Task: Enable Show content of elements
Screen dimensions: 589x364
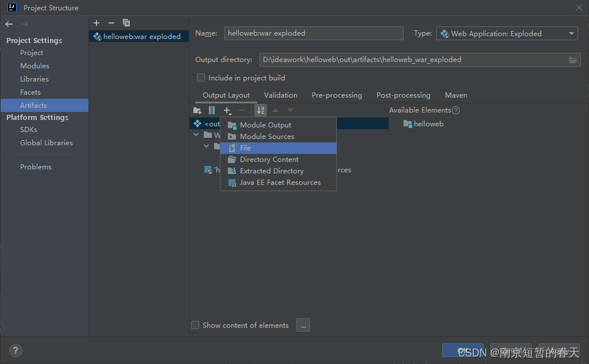Action: (x=195, y=325)
